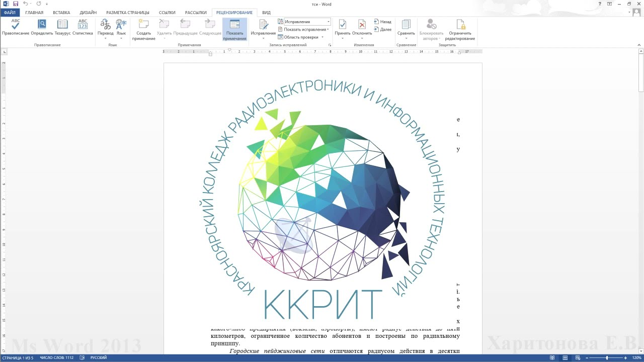644x362 pixels.
Task: Click ЧИСЛО СЛОВ: 1112 in status bar
Action: coord(56,358)
